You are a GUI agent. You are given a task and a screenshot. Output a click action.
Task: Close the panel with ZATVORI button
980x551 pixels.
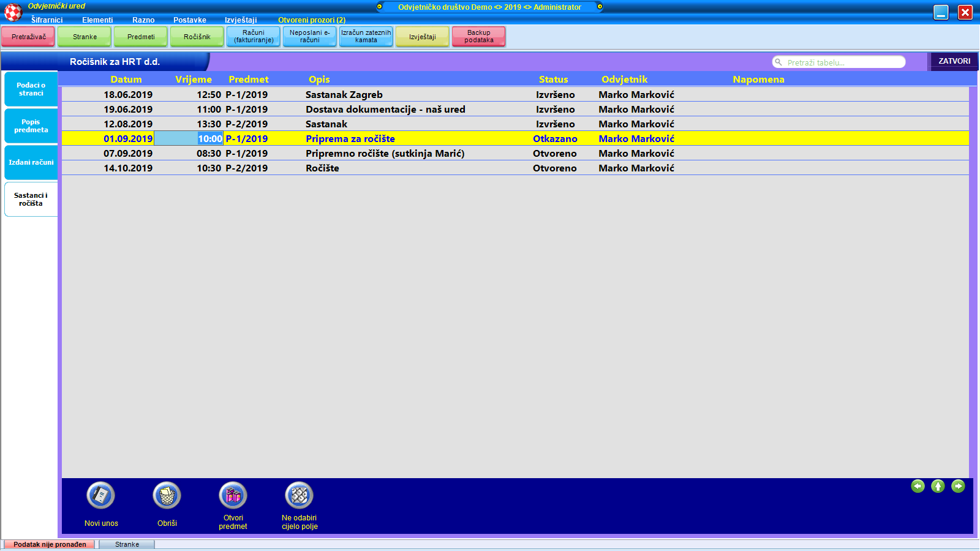tap(954, 61)
